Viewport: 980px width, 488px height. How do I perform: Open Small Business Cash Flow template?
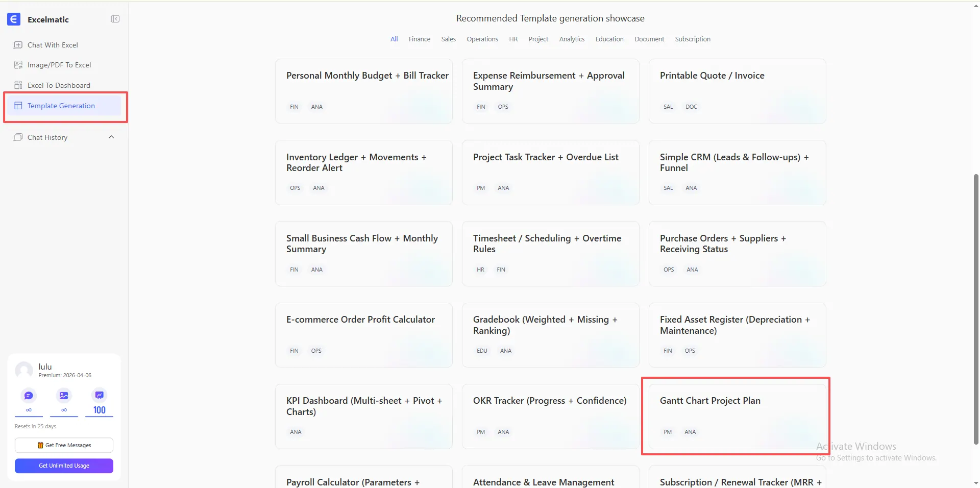364,254
